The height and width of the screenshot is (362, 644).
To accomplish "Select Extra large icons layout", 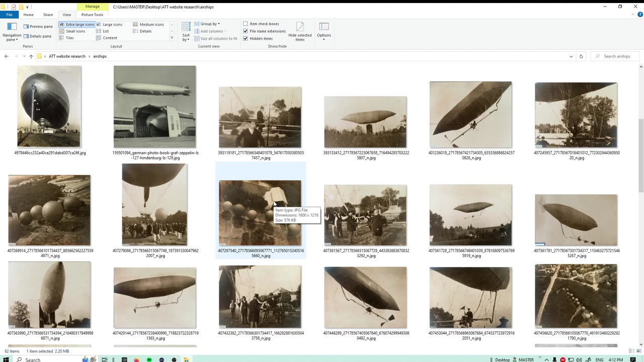I will point(76,24).
